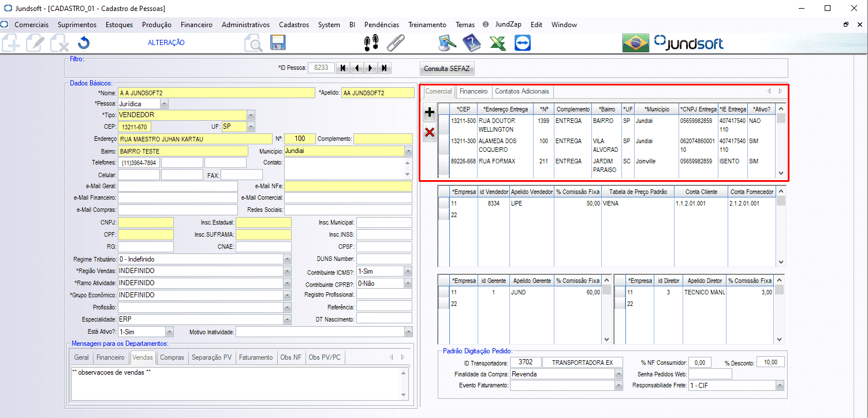868x418 pixels.
Task: Open the Está Ativo dropdown
Action: tap(169, 332)
